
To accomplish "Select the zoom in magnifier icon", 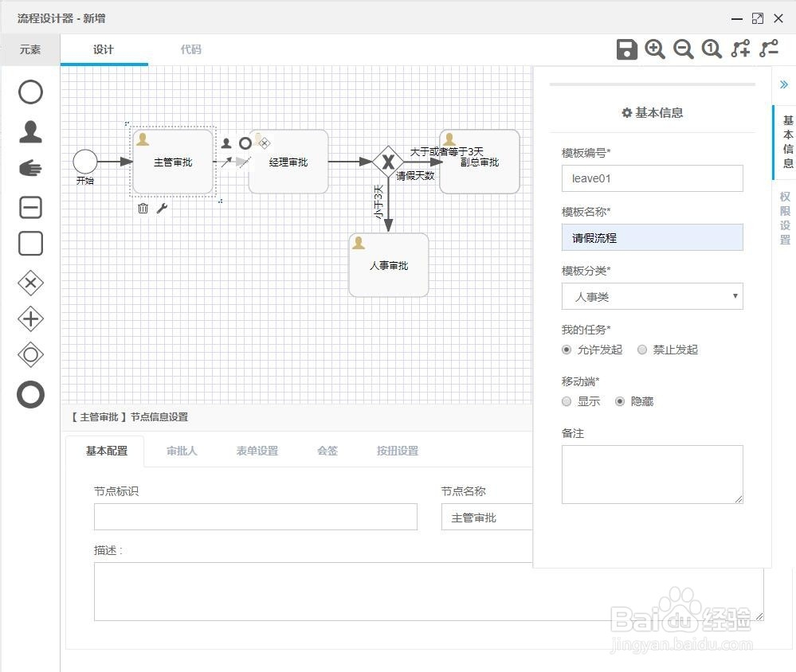I will coord(655,49).
